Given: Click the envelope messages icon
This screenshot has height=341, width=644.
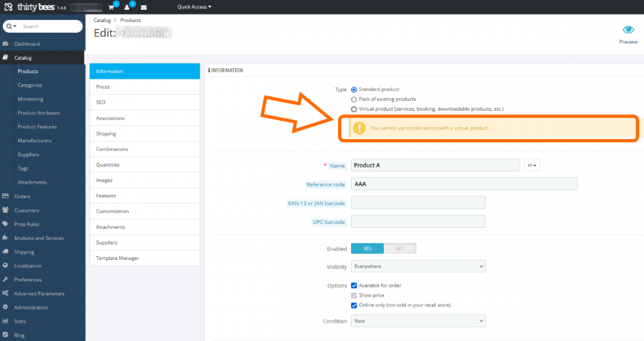Looking at the screenshot, I should click(143, 7).
